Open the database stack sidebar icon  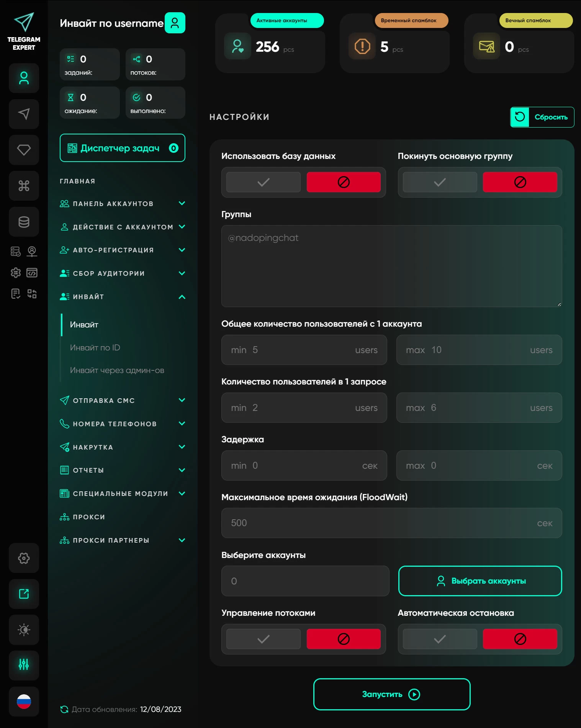pos(24,222)
